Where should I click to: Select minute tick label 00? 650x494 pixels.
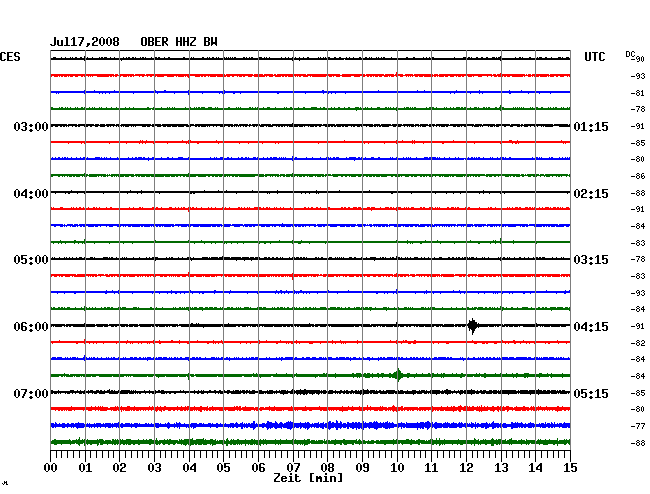(51, 468)
